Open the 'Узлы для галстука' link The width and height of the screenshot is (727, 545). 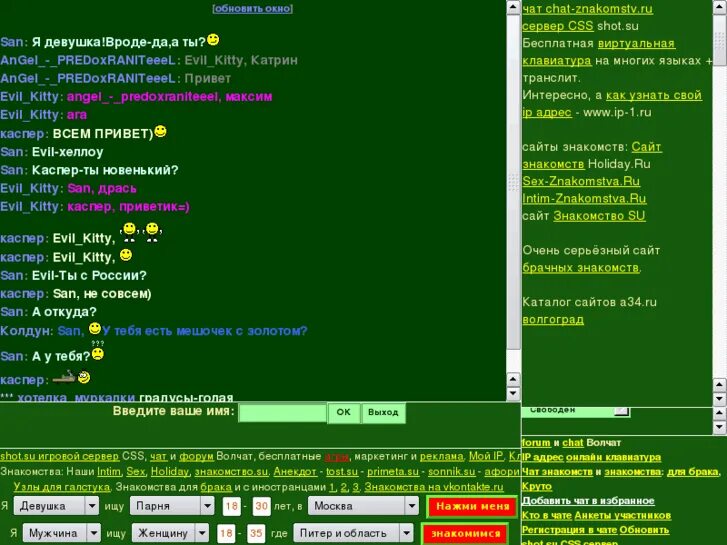click(x=62, y=487)
